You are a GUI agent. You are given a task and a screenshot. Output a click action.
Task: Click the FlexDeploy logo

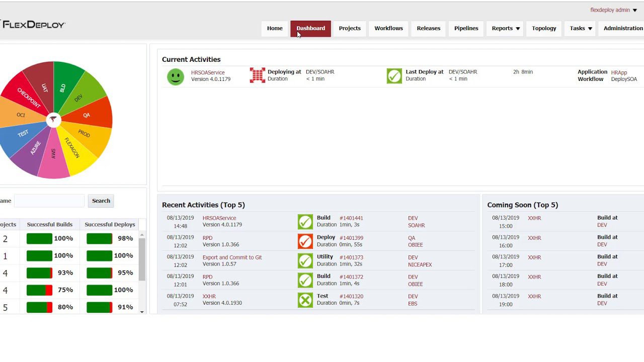33,25
